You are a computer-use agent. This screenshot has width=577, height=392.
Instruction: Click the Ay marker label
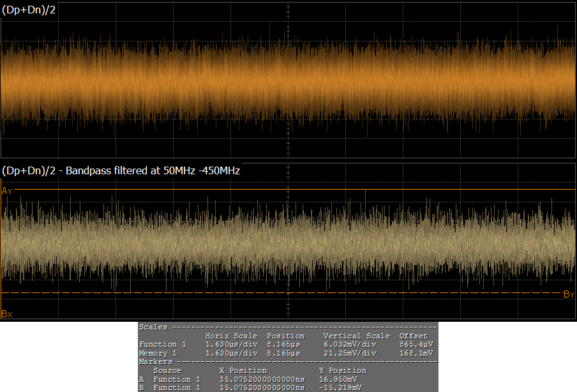point(7,191)
